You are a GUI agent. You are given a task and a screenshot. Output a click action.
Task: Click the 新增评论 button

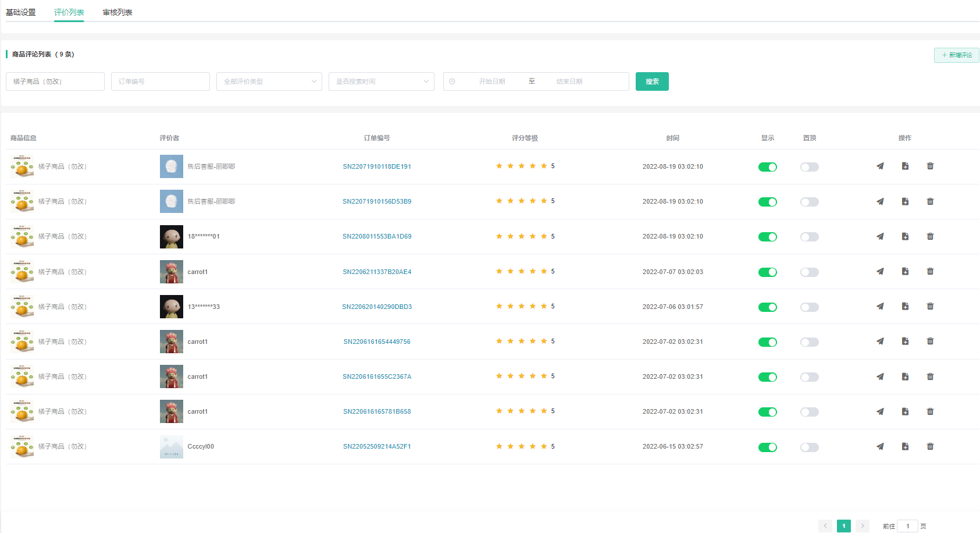pos(957,55)
